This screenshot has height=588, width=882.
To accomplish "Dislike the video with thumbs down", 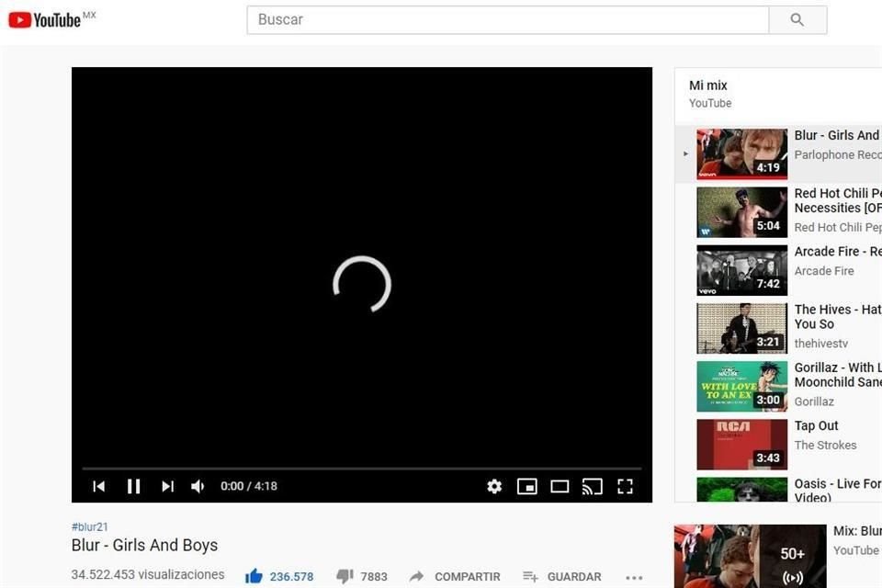I will coord(345,576).
